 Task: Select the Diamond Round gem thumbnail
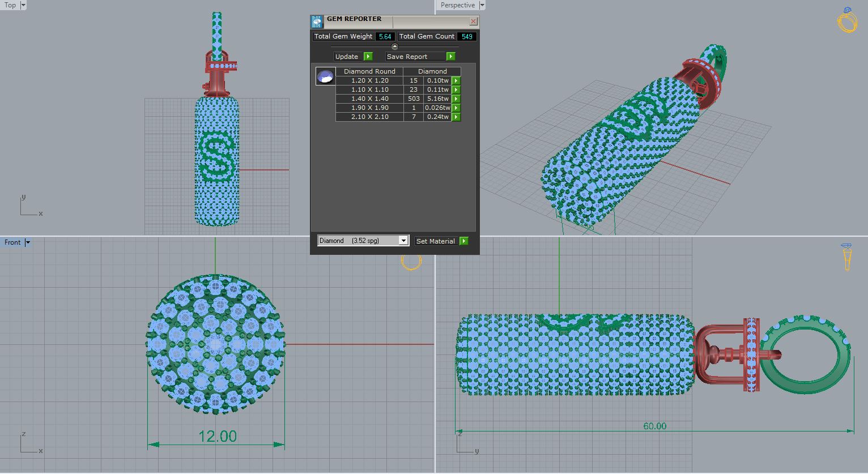point(325,76)
